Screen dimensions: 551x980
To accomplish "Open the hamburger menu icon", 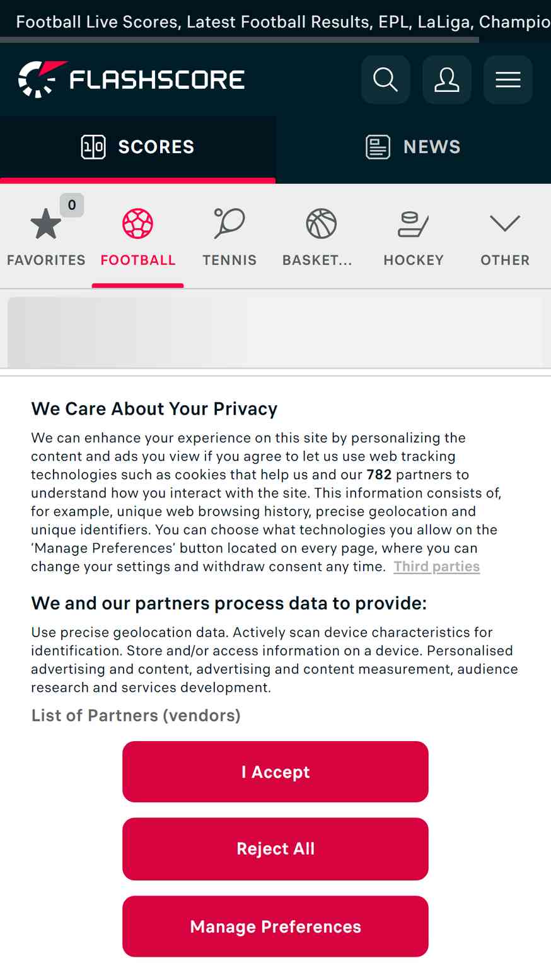I will tap(508, 79).
